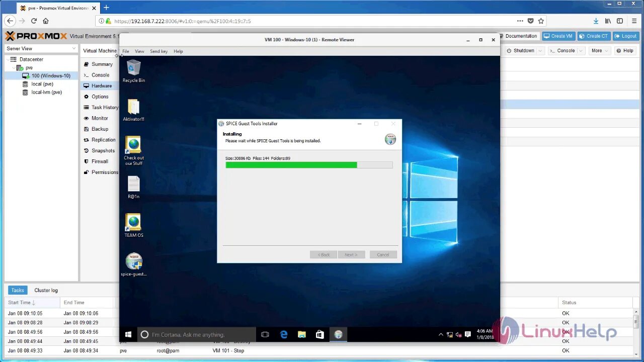Open the spice-guest installer desktop icon
Viewport: 644px width, 362px height.
point(133,265)
